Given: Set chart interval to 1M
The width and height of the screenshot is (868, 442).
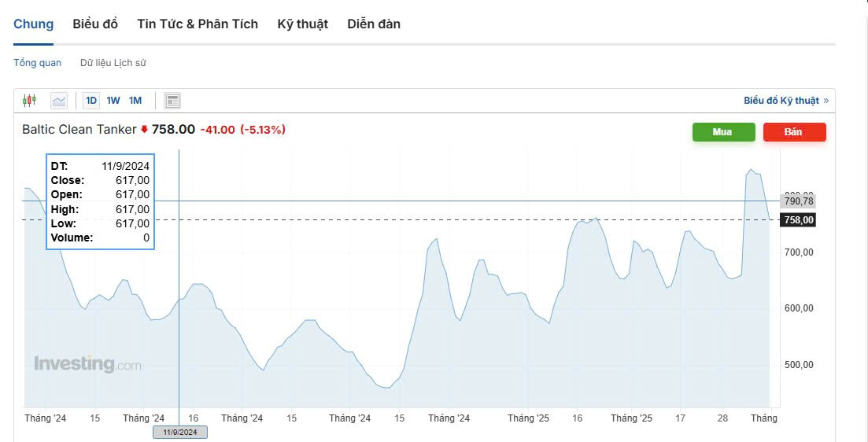Looking at the screenshot, I should [135, 101].
